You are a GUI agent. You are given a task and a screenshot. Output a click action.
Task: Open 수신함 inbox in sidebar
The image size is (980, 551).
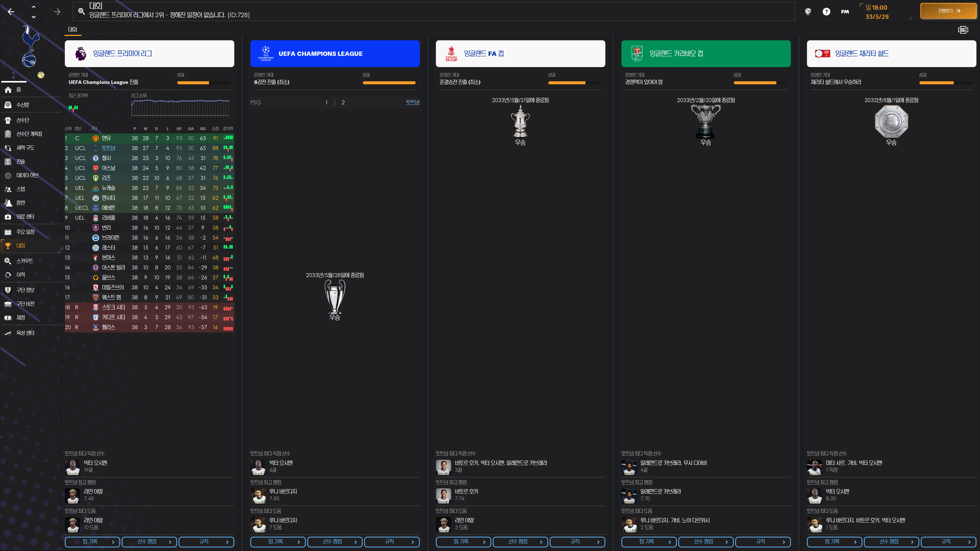click(x=23, y=105)
